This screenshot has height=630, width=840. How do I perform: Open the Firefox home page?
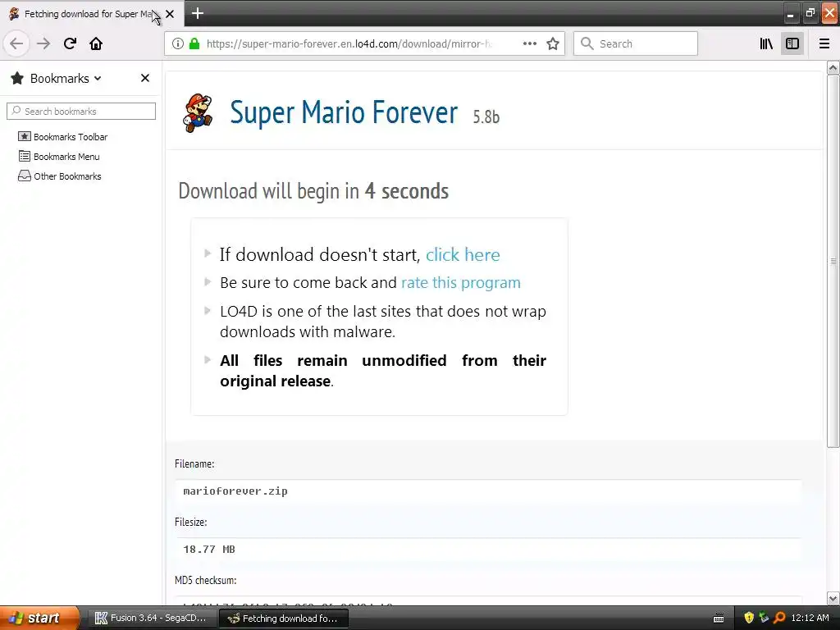96,43
